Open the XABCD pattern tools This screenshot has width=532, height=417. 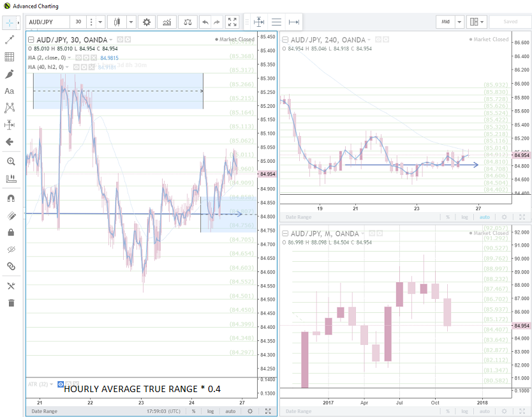click(10, 108)
